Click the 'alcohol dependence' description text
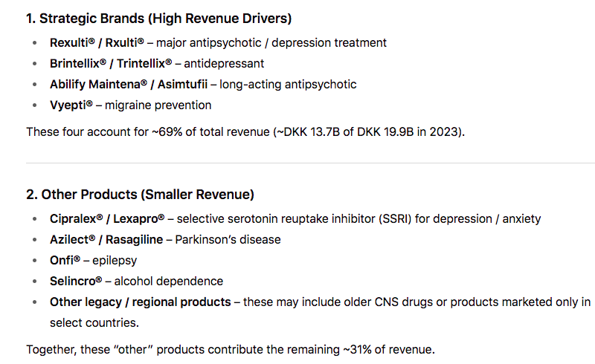This screenshot has height=364, width=595. coord(168,282)
